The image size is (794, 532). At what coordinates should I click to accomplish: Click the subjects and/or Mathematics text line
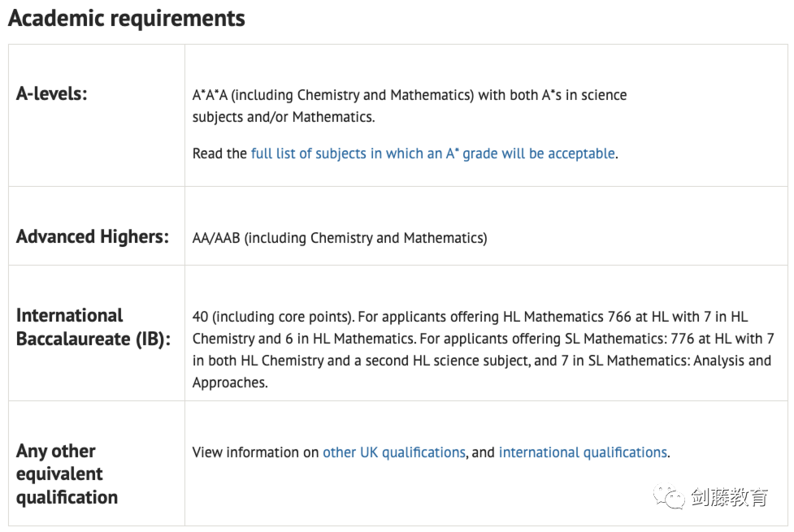[x=284, y=117]
